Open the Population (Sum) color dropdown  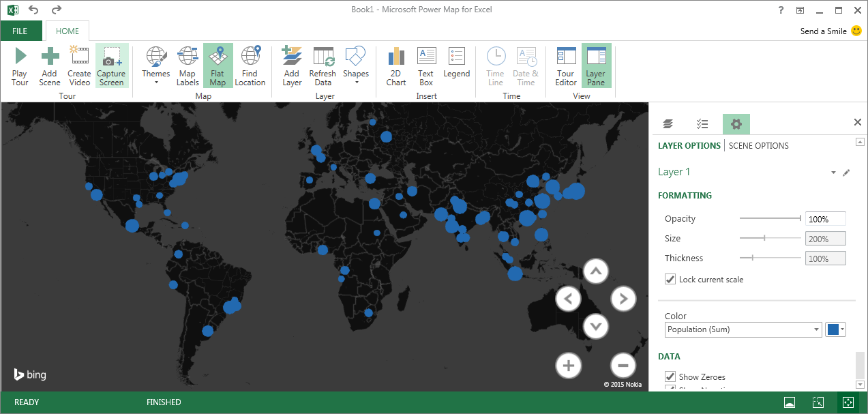(x=743, y=329)
